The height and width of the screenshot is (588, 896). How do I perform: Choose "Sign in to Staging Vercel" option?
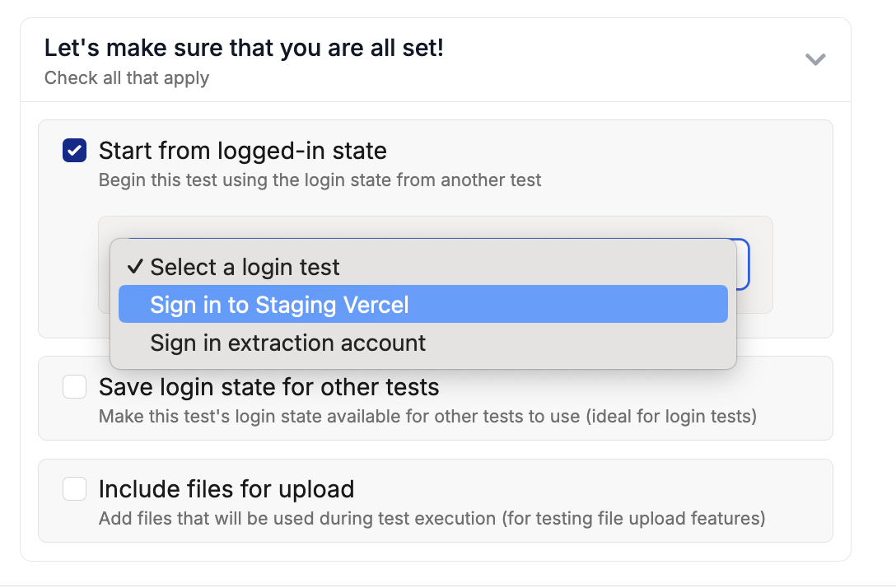pyautogui.click(x=279, y=305)
